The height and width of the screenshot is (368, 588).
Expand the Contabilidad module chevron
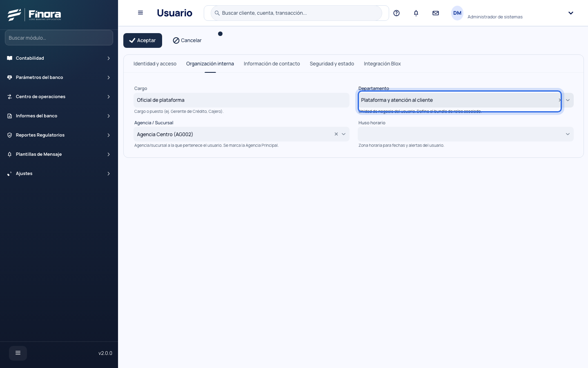point(109,58)
